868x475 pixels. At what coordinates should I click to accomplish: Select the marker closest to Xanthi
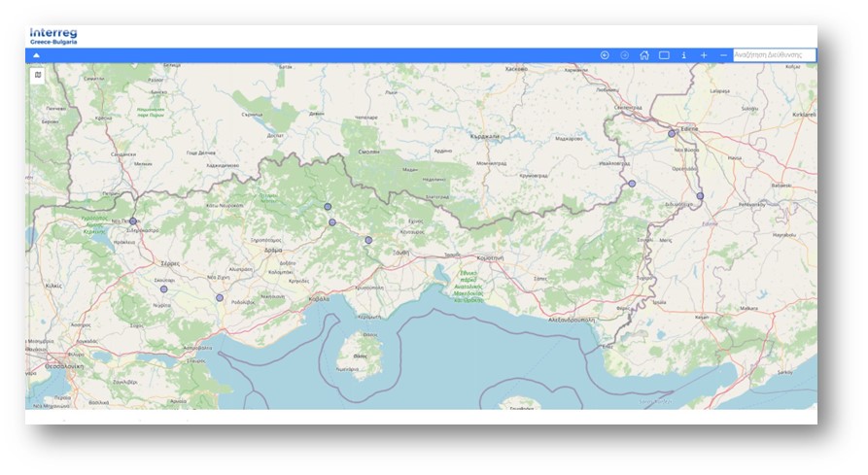pyautogui.click(x=368, y=240)
